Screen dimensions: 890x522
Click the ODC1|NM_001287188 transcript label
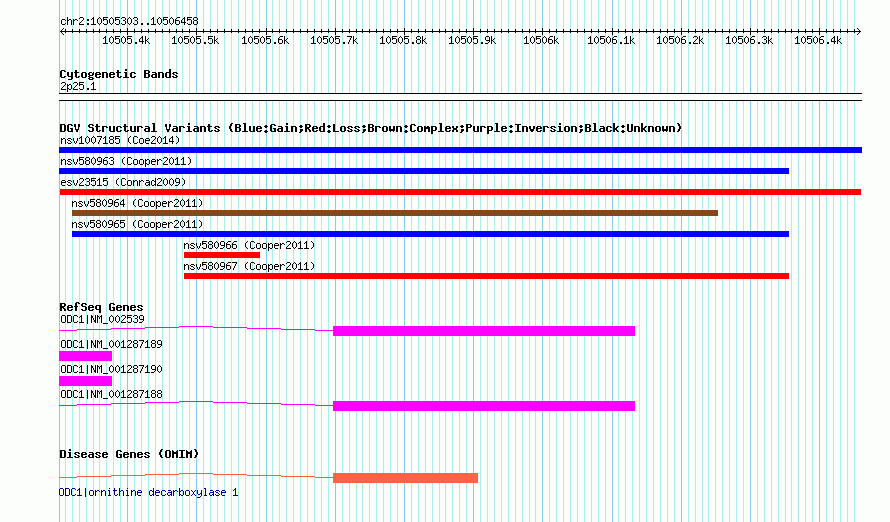111,394
